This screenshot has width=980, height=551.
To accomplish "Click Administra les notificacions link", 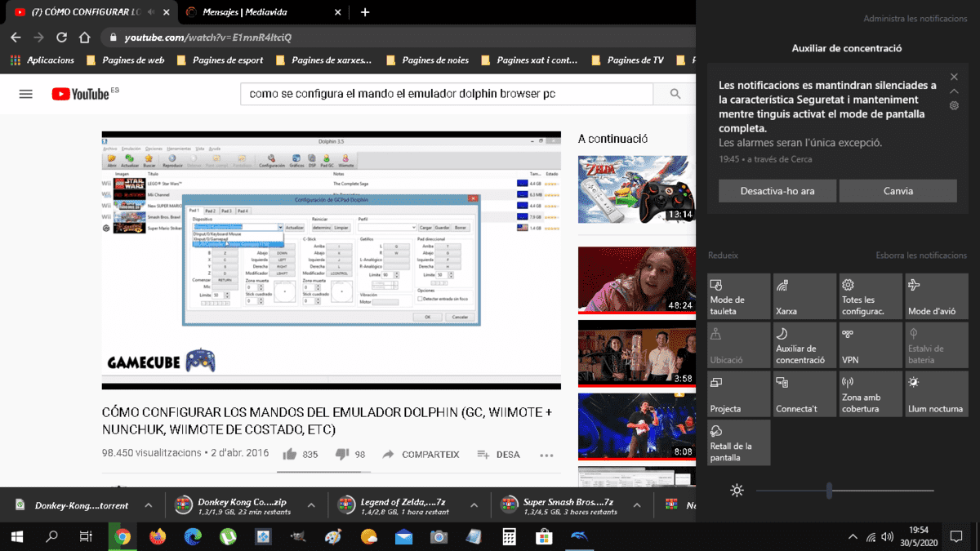I will pyautogui.click(x=915, y=19).
